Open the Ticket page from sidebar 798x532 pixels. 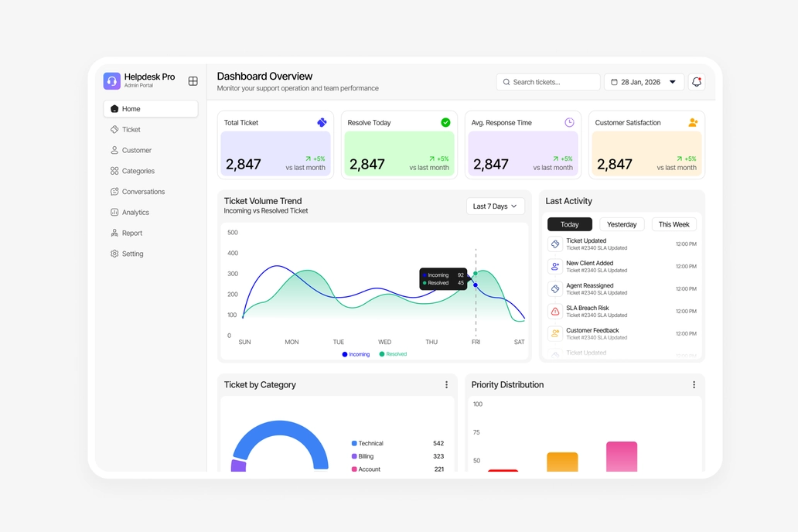coord(151,129)
